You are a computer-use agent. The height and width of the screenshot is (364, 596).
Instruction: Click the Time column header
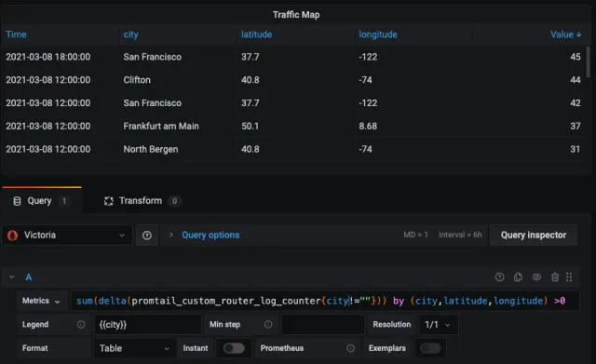(16, 34)
